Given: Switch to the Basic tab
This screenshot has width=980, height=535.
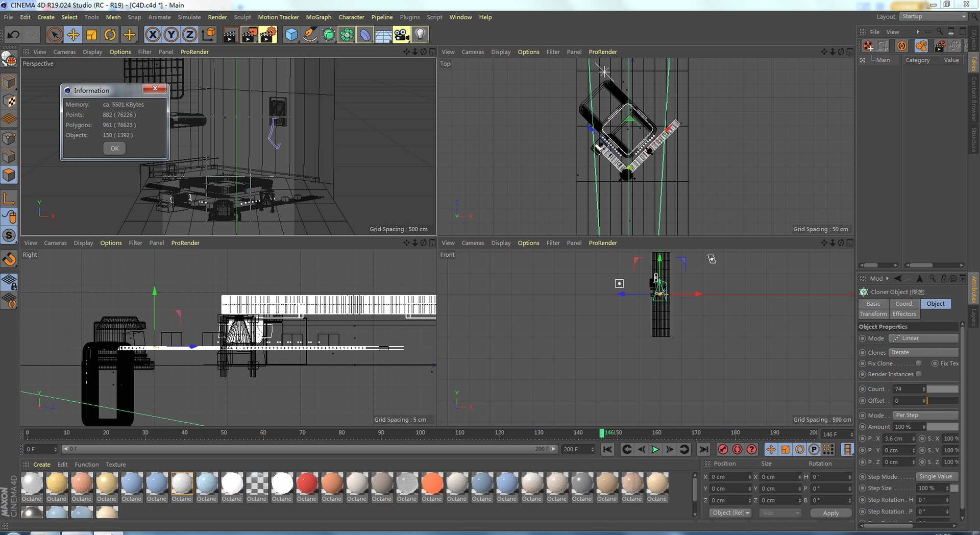Looking at the screenshot, I should (x=873, y=303).
